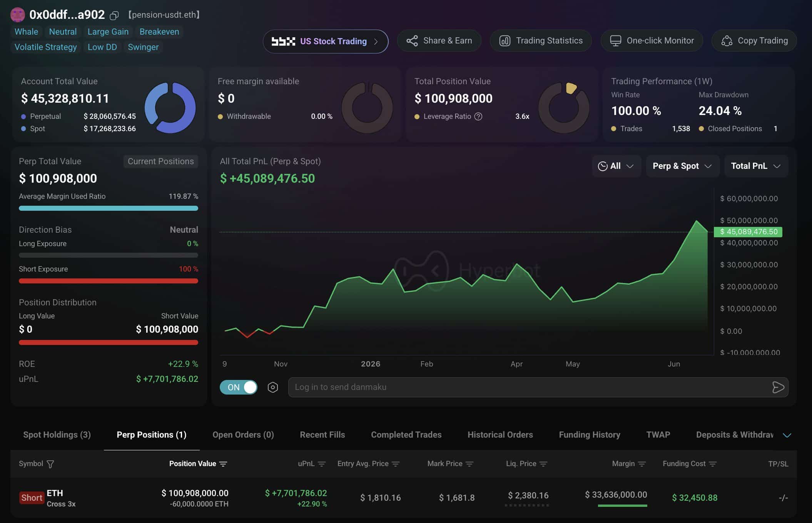Switch to Spot Holdings (3) tab
The height and width of the screenshot is (523, 812).
(x=57, y=435)
